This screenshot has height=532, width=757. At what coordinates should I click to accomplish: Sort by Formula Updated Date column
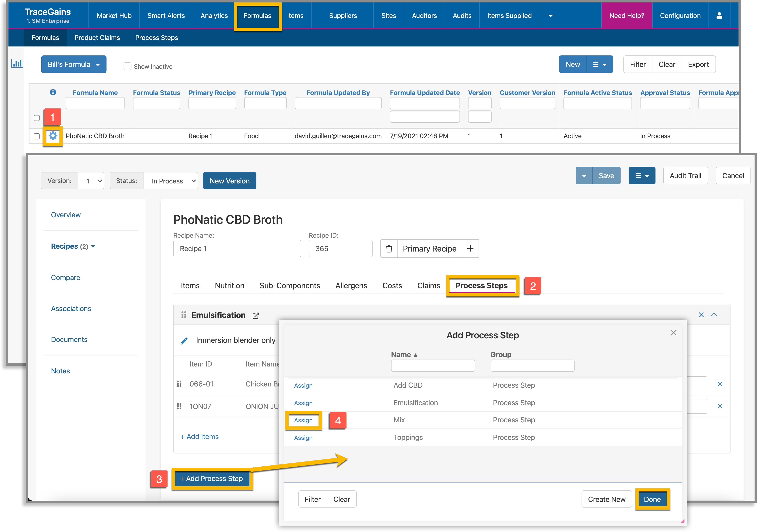(425, 93)
